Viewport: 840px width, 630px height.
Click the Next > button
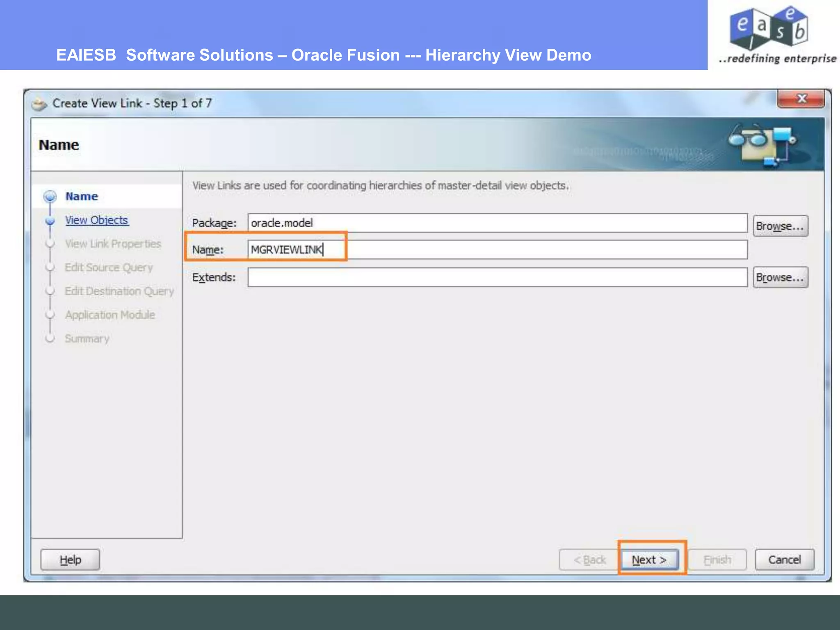tap(650, 559)
